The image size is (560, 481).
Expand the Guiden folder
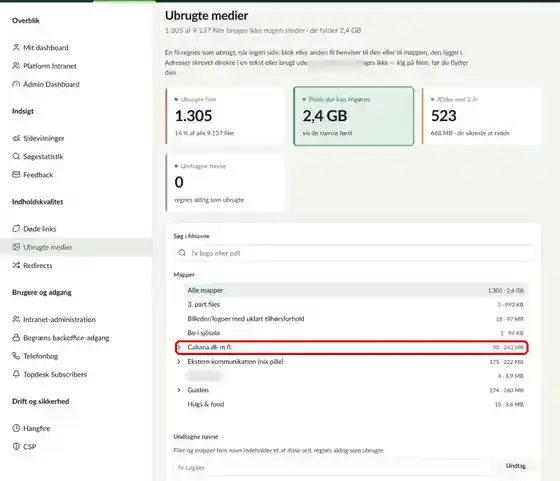click(x=179, y=390)
